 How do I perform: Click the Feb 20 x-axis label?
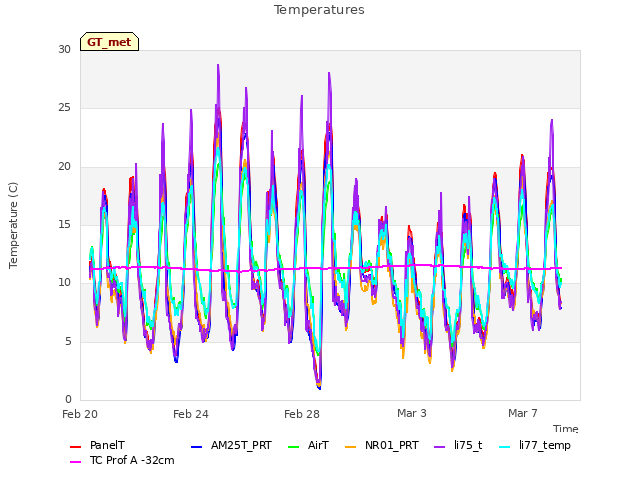80,414
